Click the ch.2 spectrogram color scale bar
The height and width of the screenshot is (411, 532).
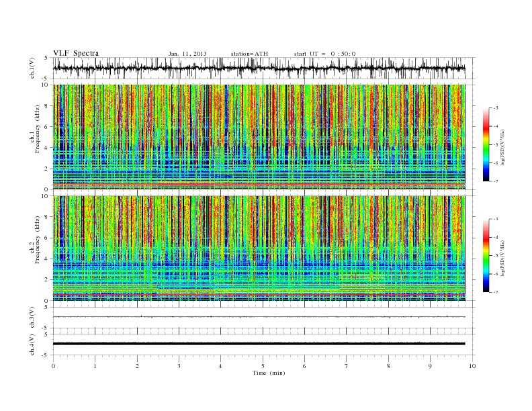coord(486,255)
